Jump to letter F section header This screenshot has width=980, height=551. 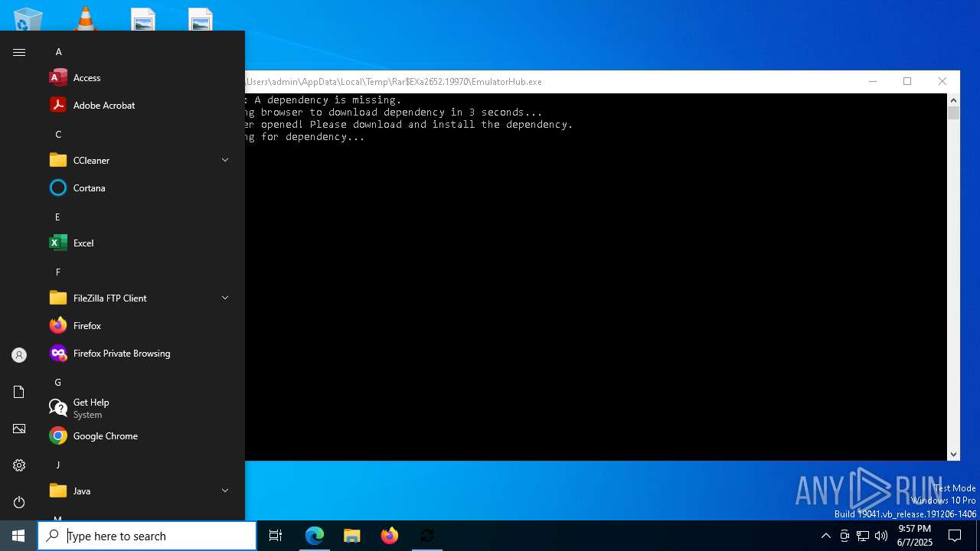(x=57, y=272)
